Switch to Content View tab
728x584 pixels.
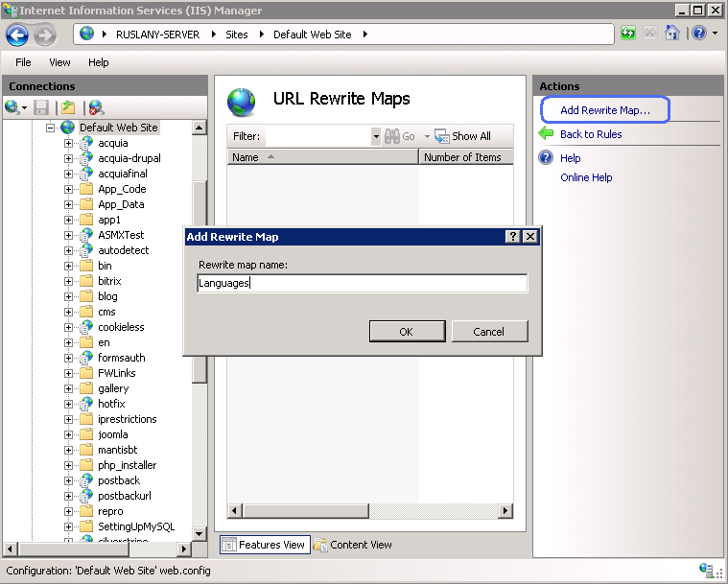(353, 545)
